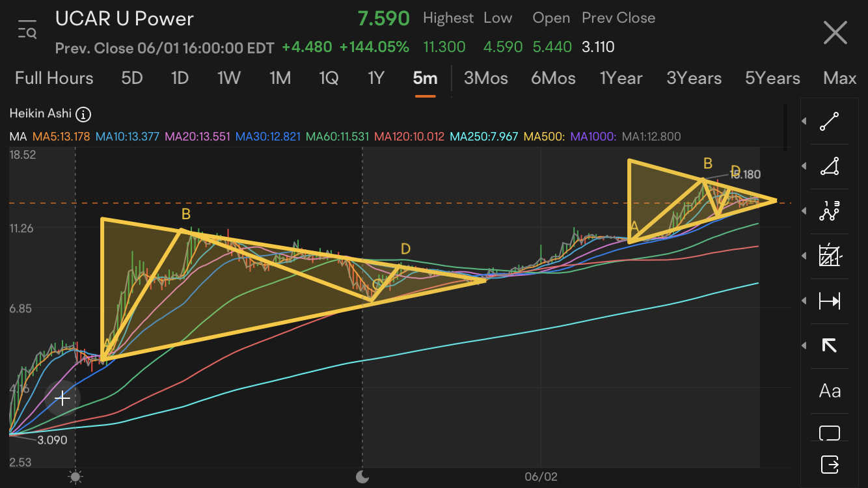Click the sun market-open marker on time axis
This screenshot has width=868, height=488.
tap(75, 477)
